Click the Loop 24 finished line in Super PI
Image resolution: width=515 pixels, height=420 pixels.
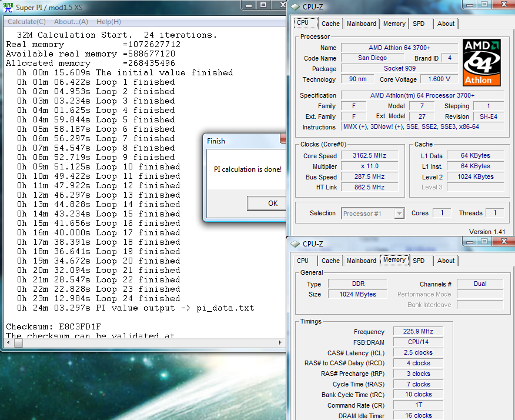(99, 298)
